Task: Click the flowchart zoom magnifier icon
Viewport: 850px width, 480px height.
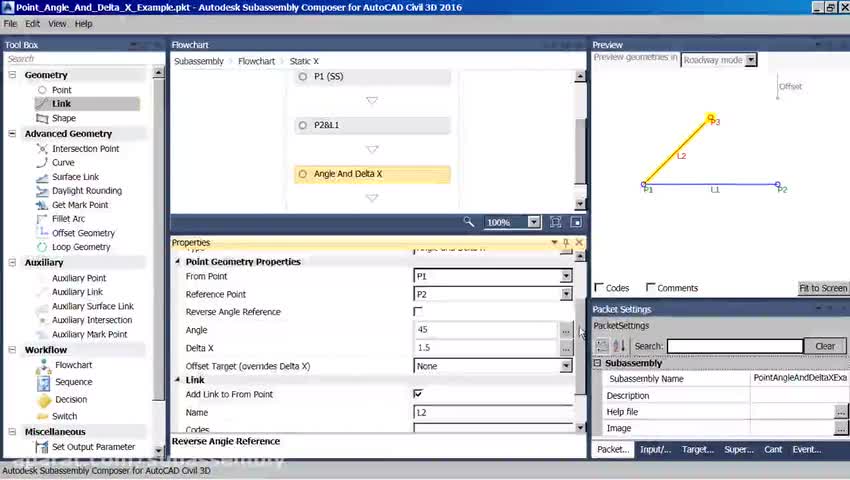Action: [468, 222]
